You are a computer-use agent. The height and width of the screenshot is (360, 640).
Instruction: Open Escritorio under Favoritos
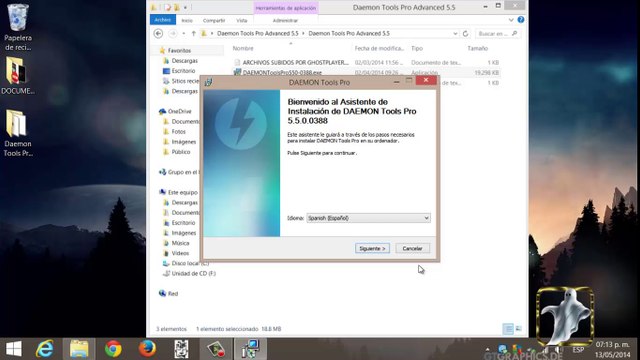183,71
